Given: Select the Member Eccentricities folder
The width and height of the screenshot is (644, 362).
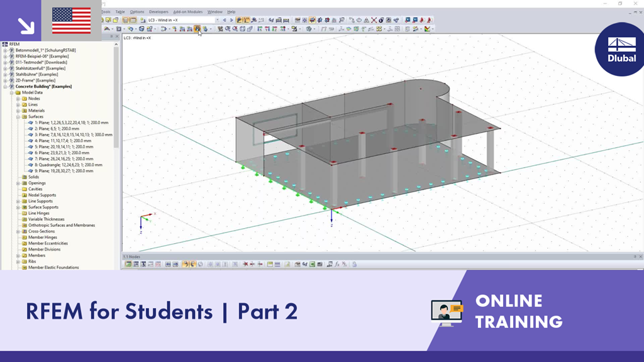Looking at the screenshot, I should [x=48, y=243].
